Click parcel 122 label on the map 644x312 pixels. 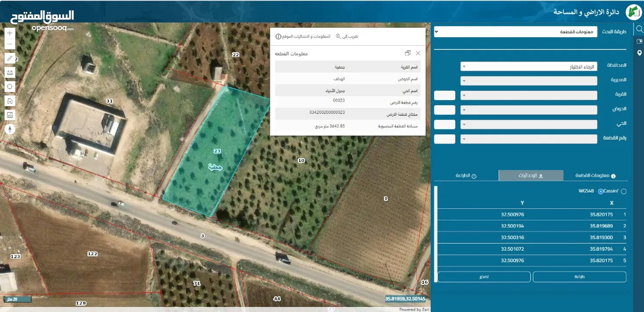[92, 253]
